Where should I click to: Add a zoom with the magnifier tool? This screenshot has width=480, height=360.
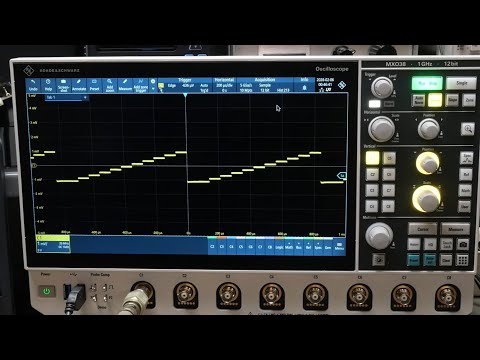tap(110, 85)
